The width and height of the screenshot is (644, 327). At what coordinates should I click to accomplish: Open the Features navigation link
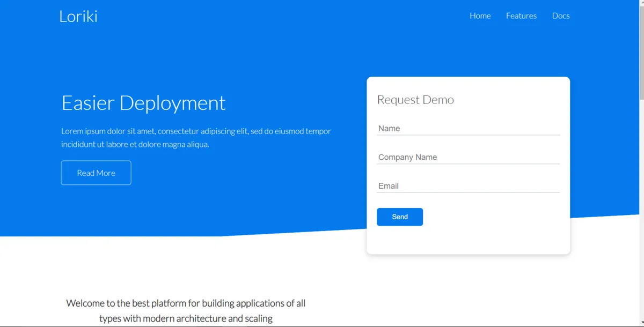(x=521, y=16)
